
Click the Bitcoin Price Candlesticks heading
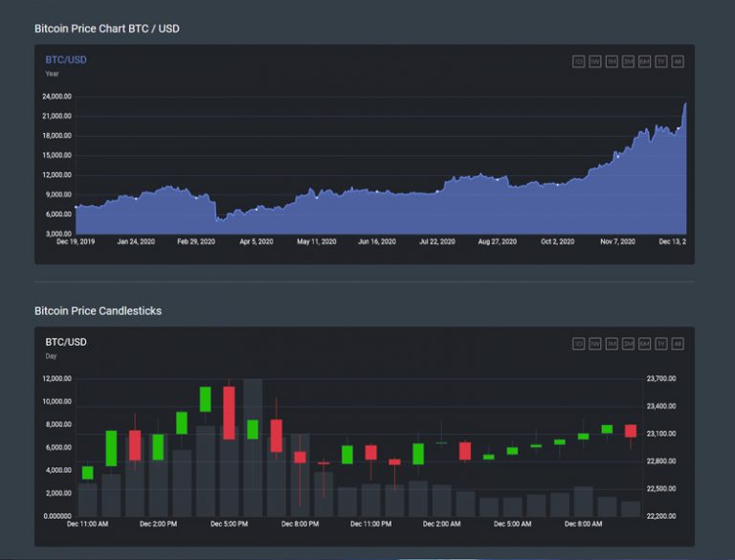(98, 311)
